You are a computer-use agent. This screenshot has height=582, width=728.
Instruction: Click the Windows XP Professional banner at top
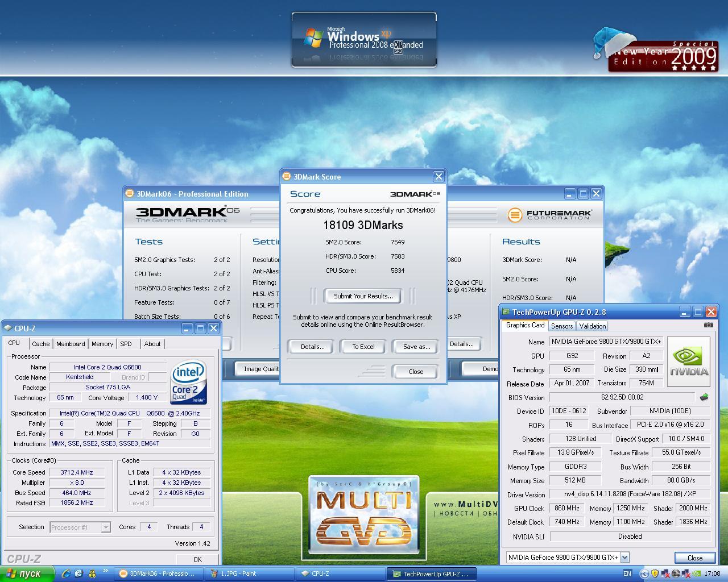(364, 40)
